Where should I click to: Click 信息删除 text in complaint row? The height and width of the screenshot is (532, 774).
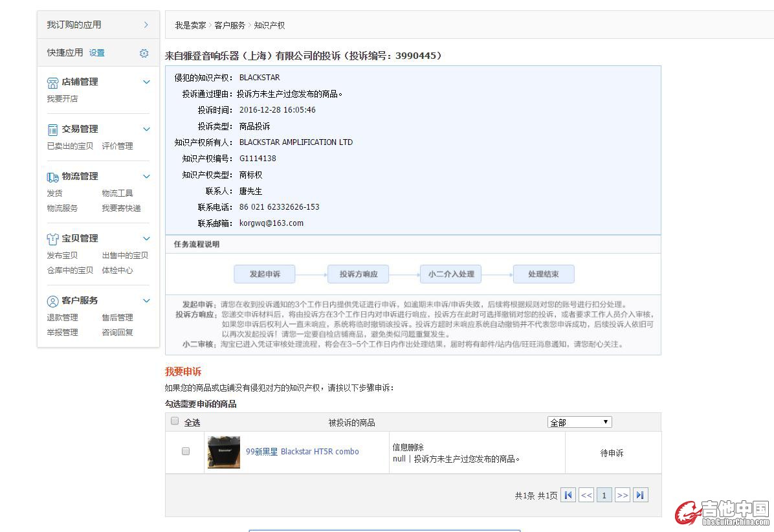408,447
